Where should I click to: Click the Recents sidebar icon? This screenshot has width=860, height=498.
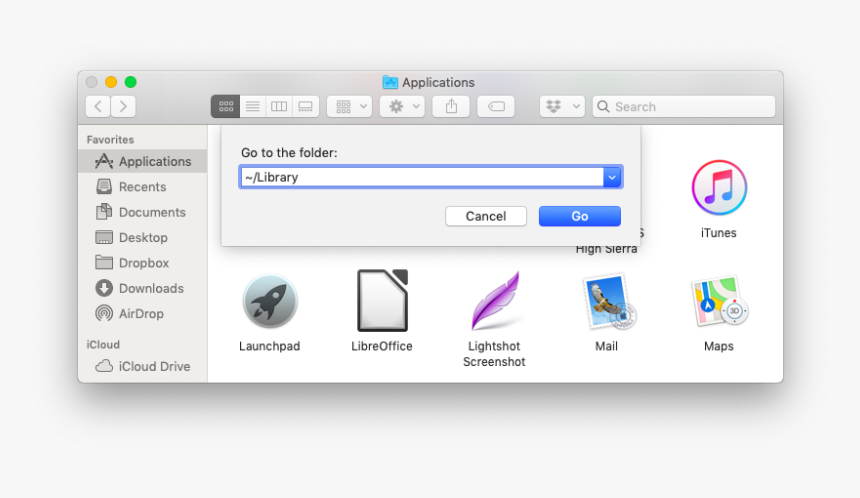[104, 186]
